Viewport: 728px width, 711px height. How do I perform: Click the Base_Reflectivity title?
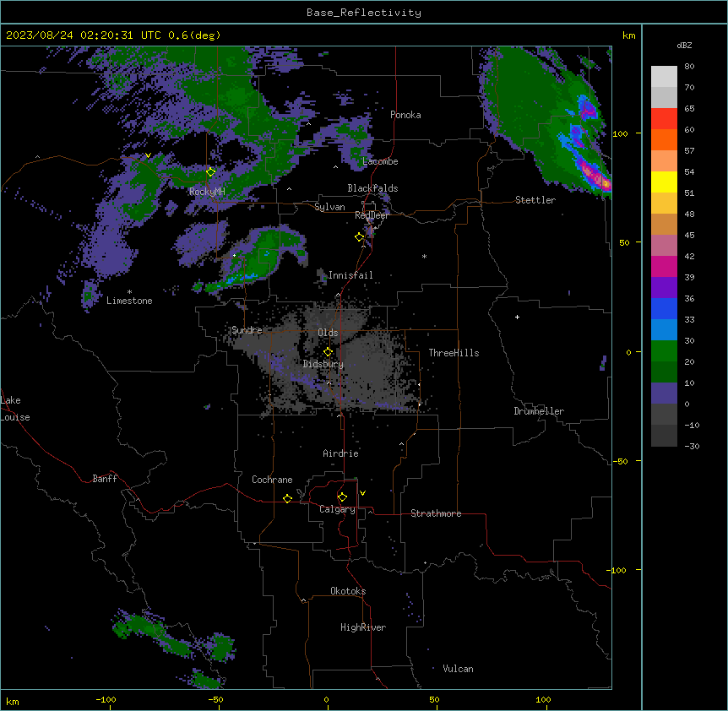click(364, 13)
